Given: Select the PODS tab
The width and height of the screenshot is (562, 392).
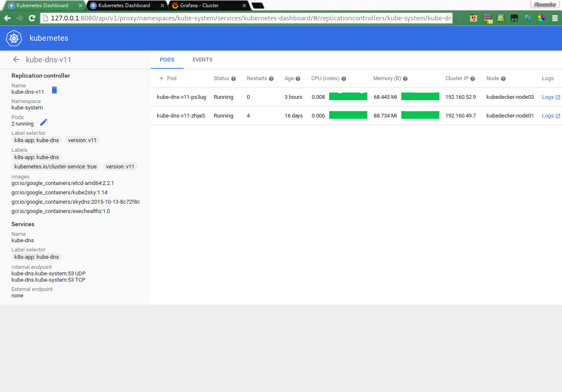Looking at the screenshot, I should click(167, 59).
